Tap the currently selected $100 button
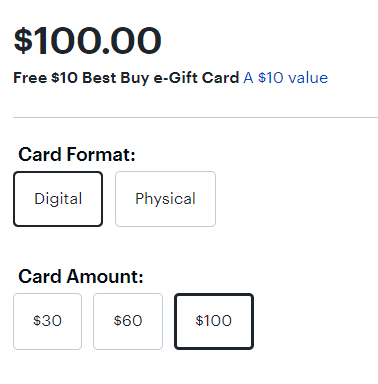378x384 pixels. pos(214,321)
